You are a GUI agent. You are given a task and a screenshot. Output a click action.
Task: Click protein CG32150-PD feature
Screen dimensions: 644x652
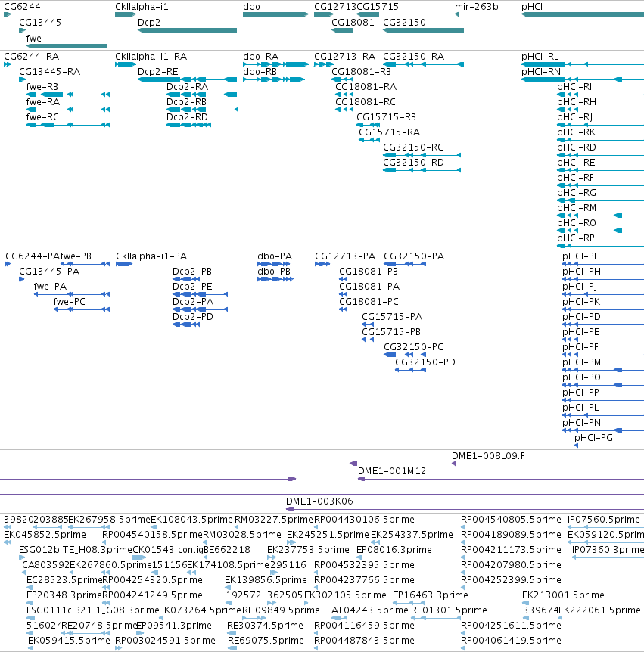coord(411,370)
